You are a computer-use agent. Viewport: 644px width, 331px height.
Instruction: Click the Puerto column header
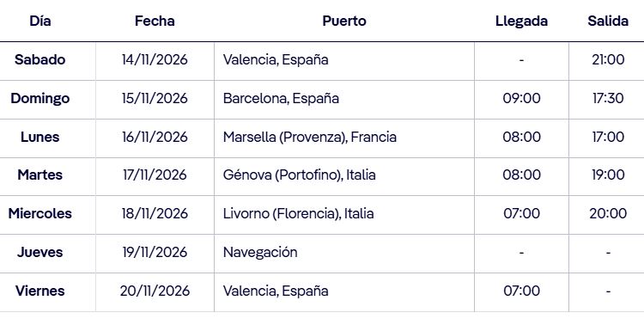pyautogui.click(x=344, y=21)
